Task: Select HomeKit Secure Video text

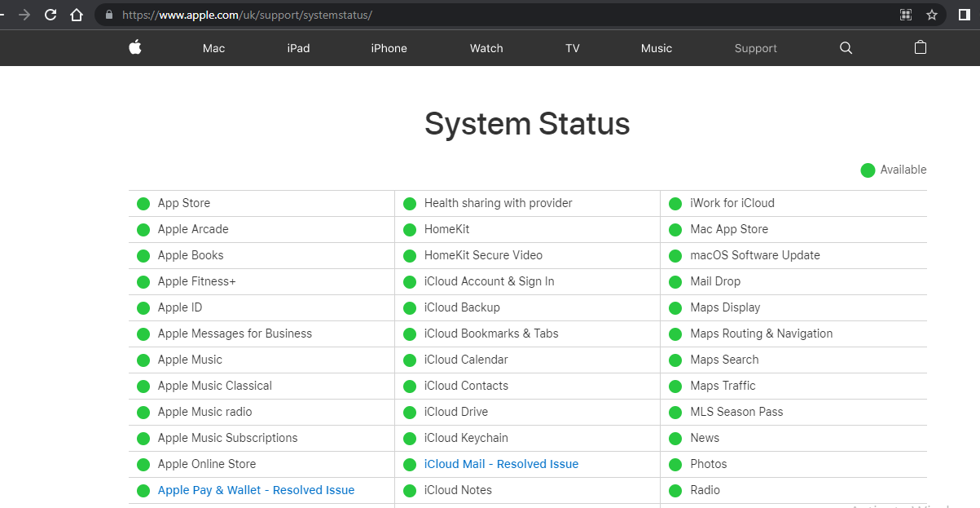Action: (x=483, y=255)
